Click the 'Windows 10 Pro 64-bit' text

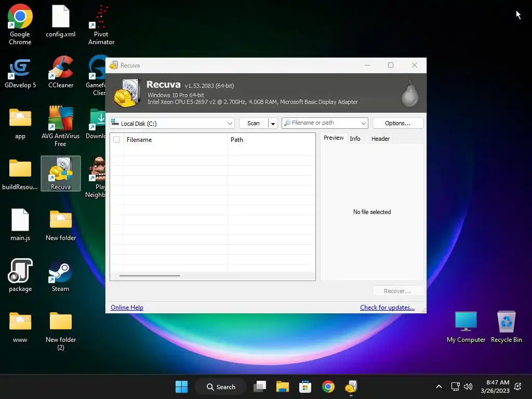click(x=176, y=95)
